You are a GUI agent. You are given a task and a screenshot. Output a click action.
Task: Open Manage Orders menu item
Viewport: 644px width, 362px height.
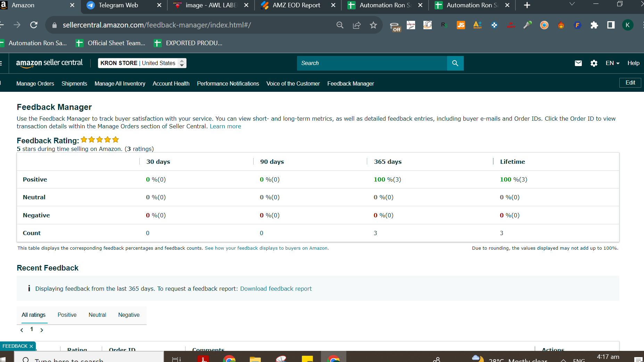35,83
